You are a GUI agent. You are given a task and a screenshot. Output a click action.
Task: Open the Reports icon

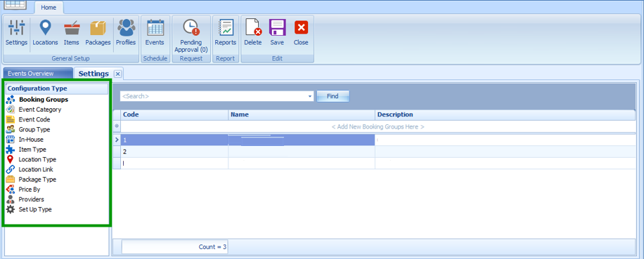[x=226, y=33]
